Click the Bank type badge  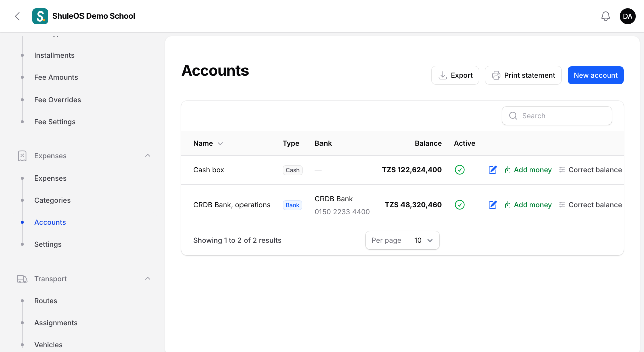[x=293, y=205]
